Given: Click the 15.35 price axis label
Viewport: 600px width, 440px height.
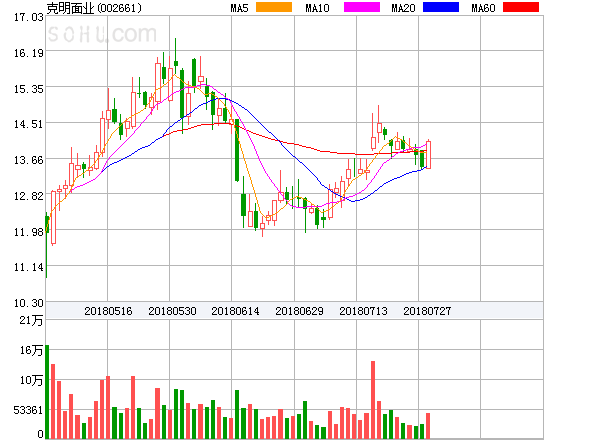Looking at the screenshot, I should 29,89.
